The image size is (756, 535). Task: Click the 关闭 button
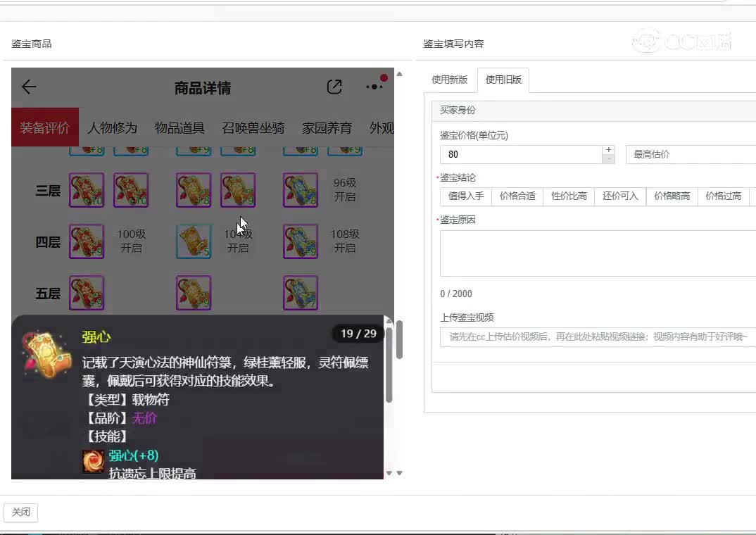(x=20, y=512)
